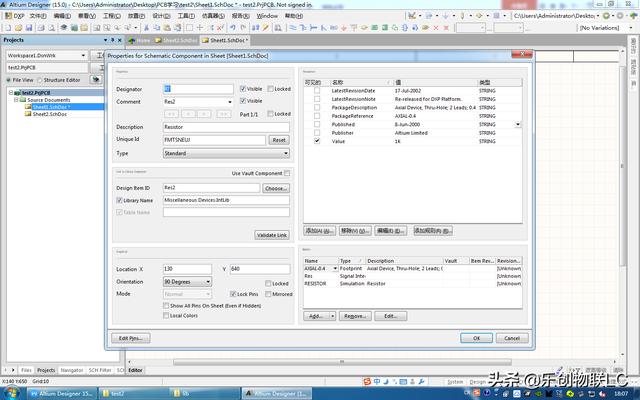Click the Paste toolbar icon
Screen dimensions: 640x400
coord(167,28)
